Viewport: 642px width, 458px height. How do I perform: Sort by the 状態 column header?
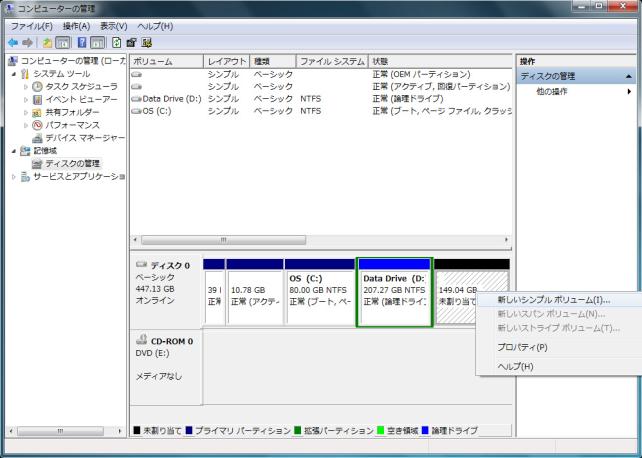[440, 61]
